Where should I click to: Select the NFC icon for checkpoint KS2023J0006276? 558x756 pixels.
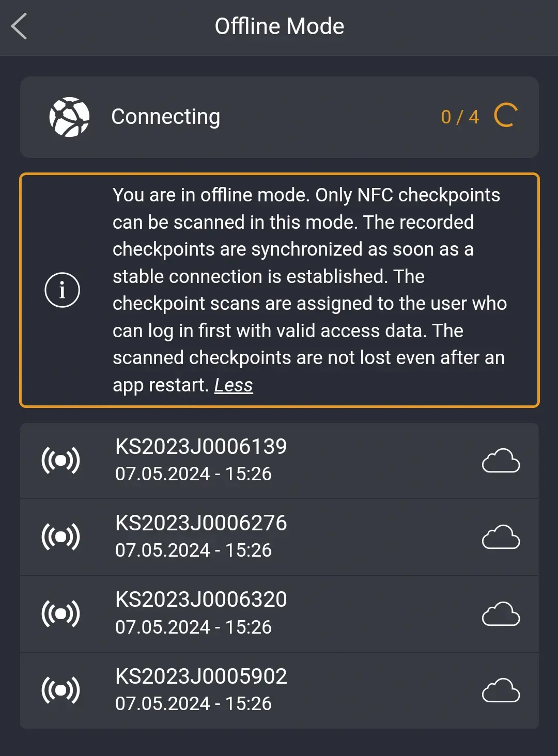click(x=60, y=536)
